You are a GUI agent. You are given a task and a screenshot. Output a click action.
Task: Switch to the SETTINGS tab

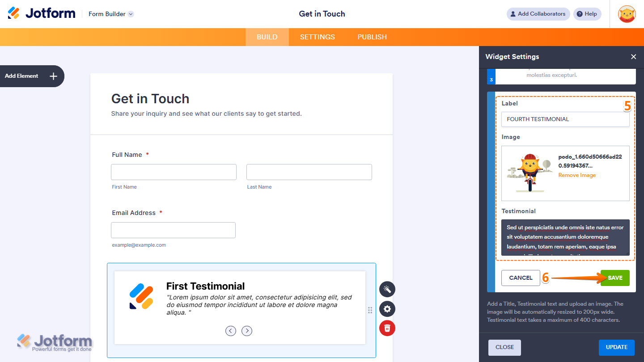318,37
